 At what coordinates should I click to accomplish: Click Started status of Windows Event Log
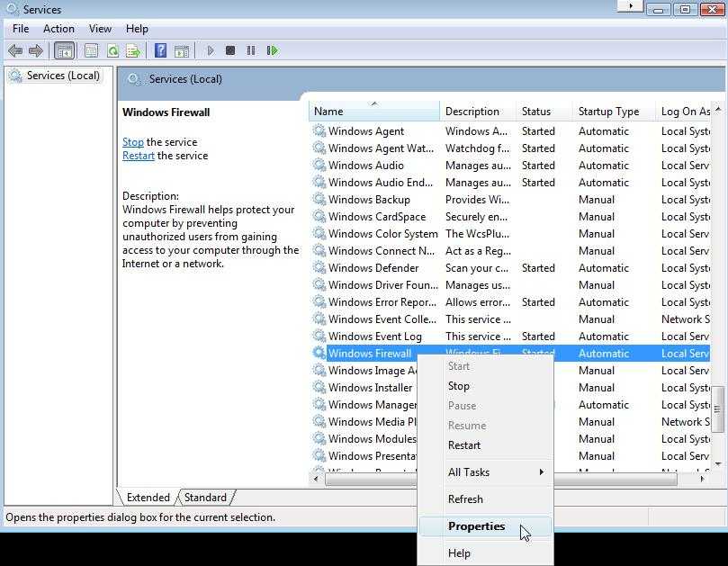(538, 337)
